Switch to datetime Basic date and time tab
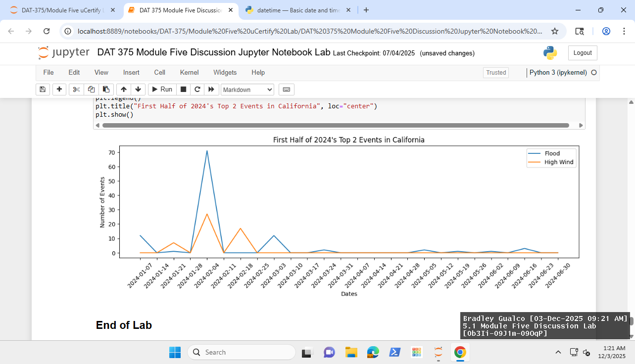 pos(298,10)
